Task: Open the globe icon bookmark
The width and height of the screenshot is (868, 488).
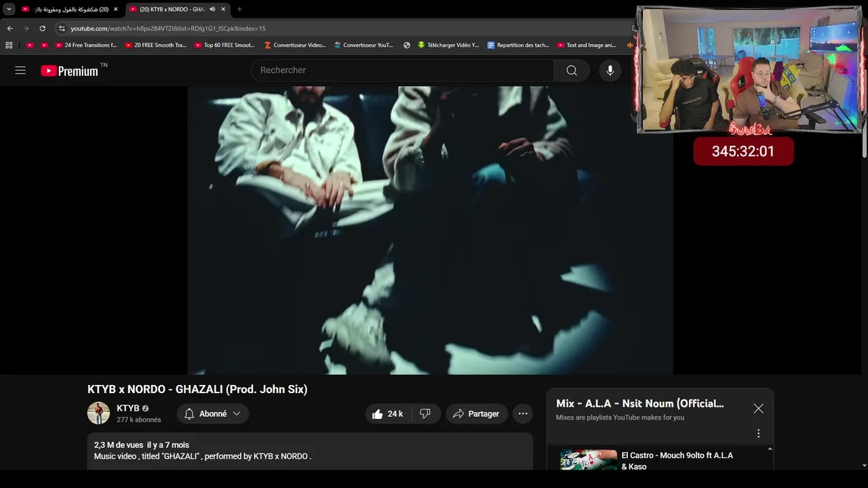Action: tap(407, 45)
